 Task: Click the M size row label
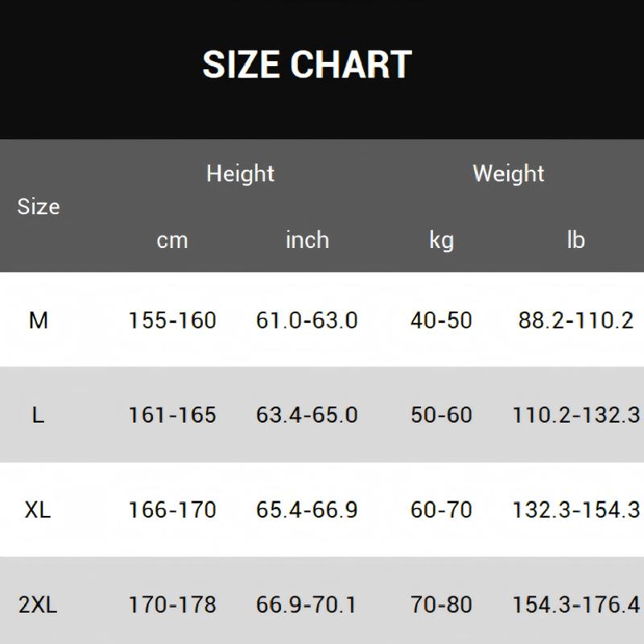[39, 320]
